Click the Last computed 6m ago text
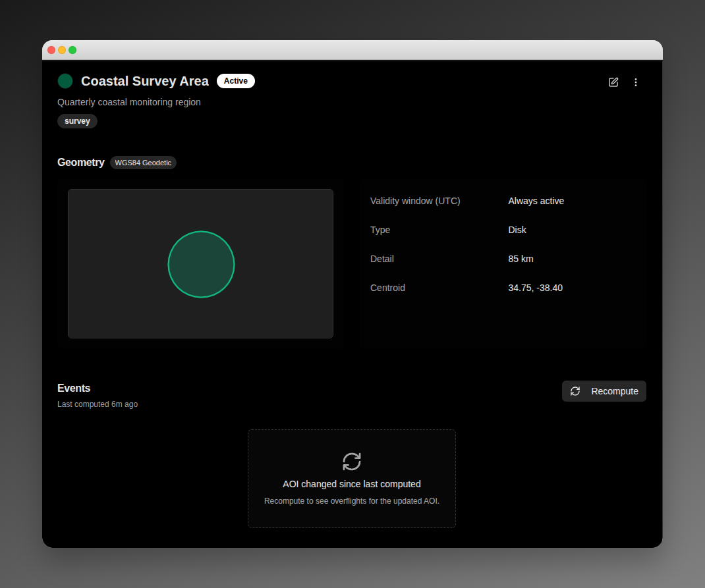Image resolution: width=705 pixels, height=588 pixels. [98, 404]
